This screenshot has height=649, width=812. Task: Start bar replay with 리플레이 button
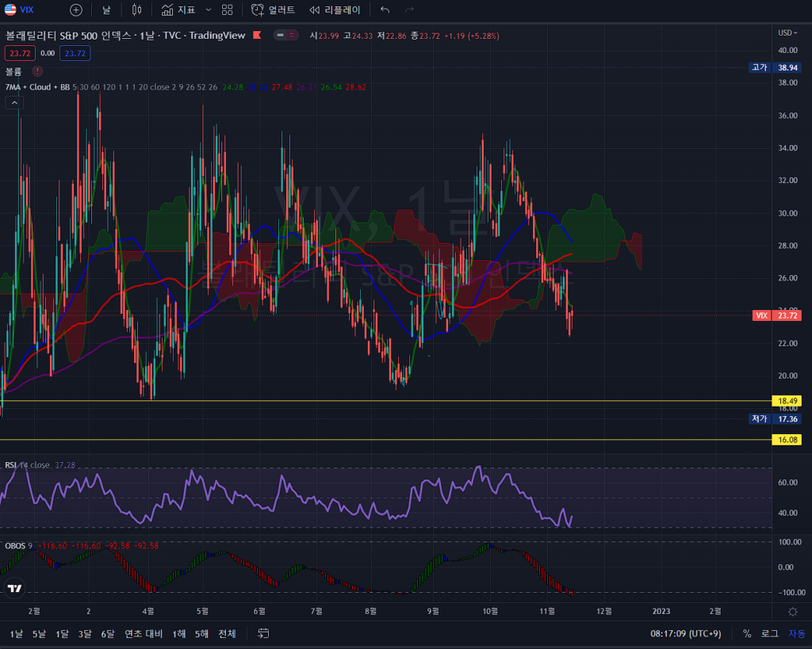tap(335, 10)
